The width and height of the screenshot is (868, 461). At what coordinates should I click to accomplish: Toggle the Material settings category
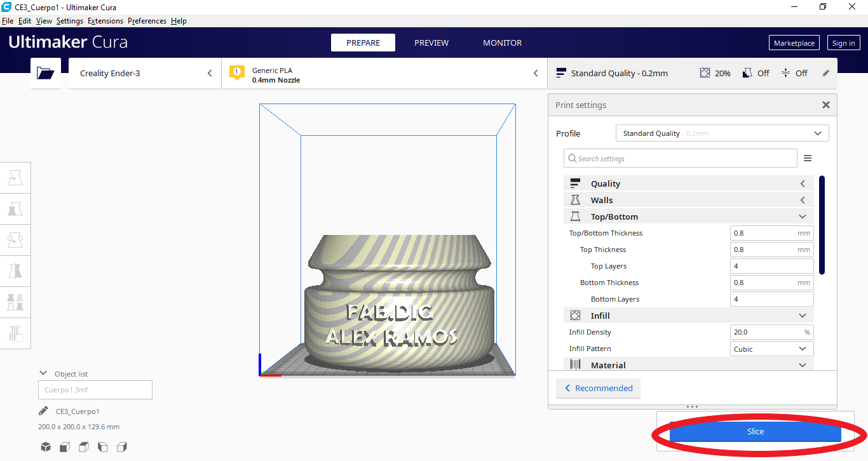click(688, 365)
